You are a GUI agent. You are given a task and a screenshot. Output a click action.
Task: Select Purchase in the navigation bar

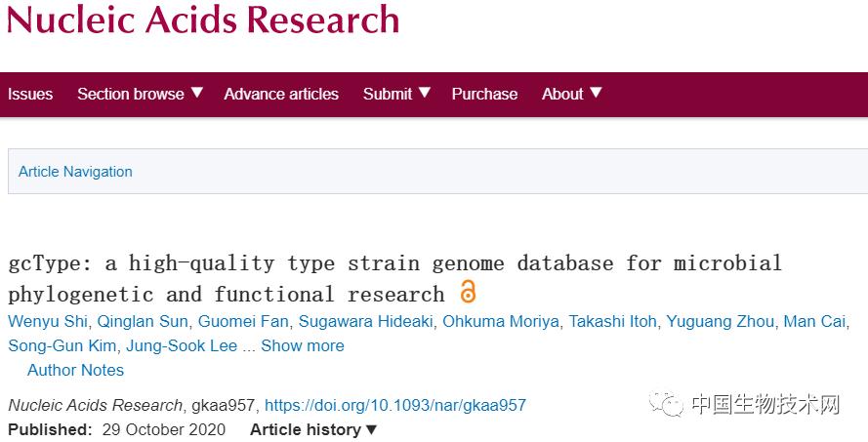[x=484, y=94]
